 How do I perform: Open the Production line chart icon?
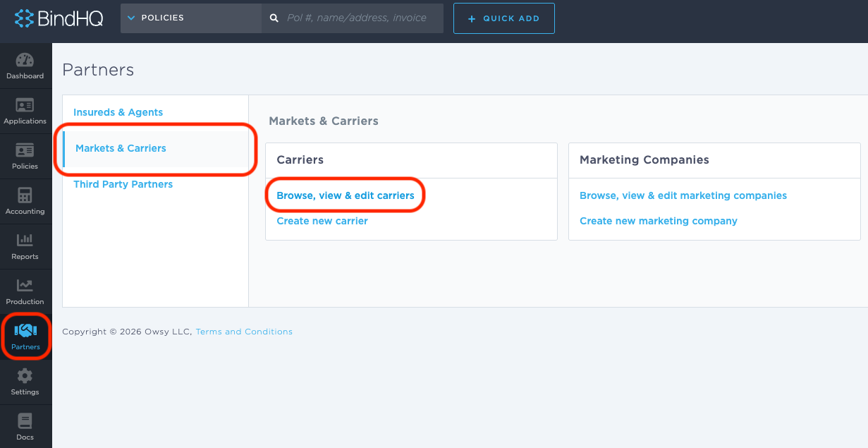click(x=25, y=286)
